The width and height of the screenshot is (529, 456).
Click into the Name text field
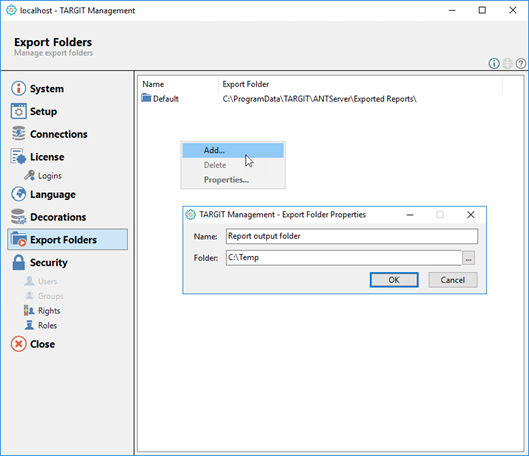[352, 236]
